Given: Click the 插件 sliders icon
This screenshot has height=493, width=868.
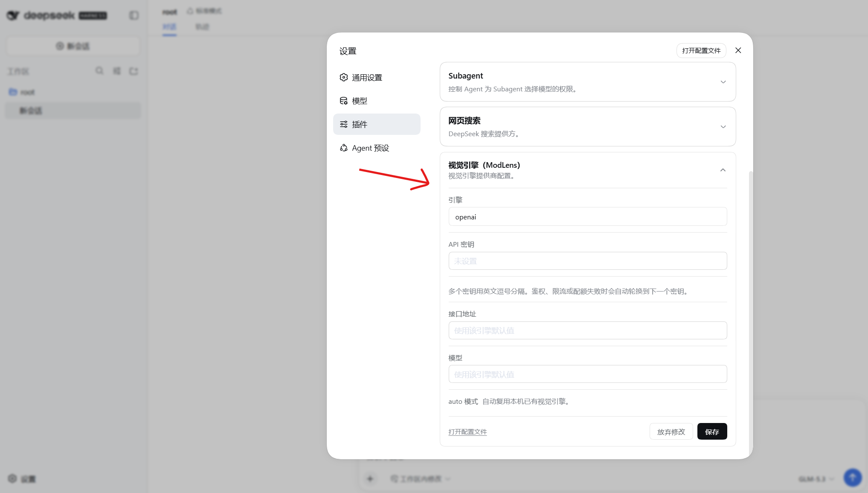Looking at the screenshot, I should (x=344, y=124).
